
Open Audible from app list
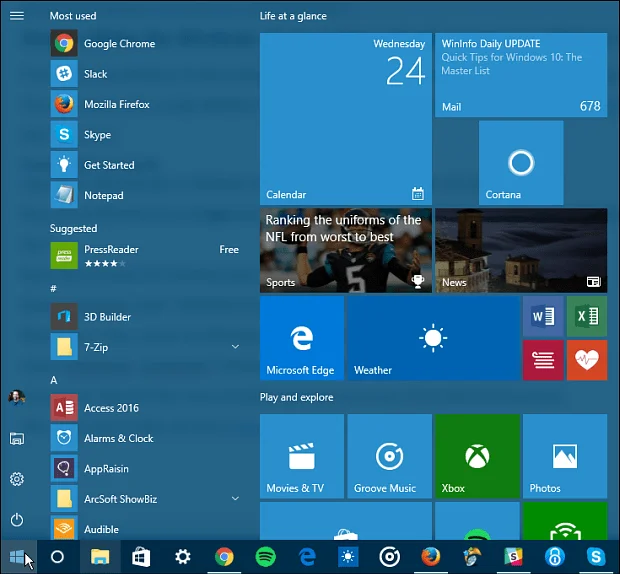click(x=145, y=529)
